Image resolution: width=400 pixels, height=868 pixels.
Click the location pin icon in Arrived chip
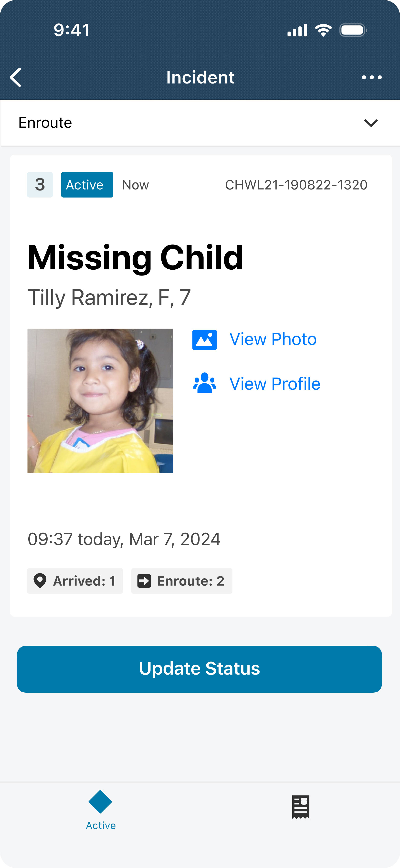[x=40, y=581]
